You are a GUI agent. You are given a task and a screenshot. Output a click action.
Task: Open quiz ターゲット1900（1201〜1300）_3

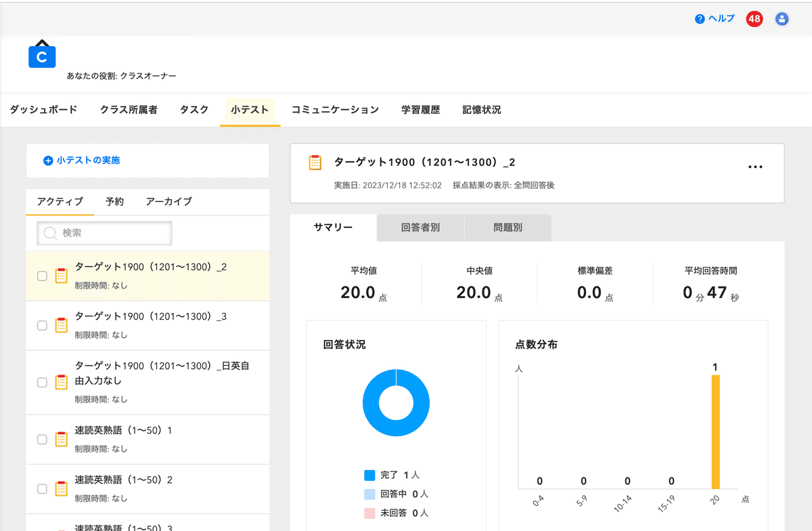pos(151,316)
